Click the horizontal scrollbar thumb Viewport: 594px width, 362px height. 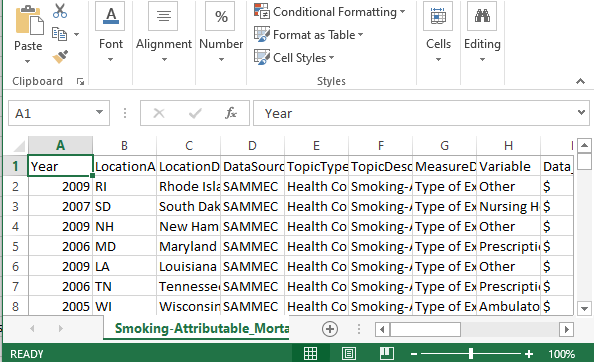(x=425, y=329)
